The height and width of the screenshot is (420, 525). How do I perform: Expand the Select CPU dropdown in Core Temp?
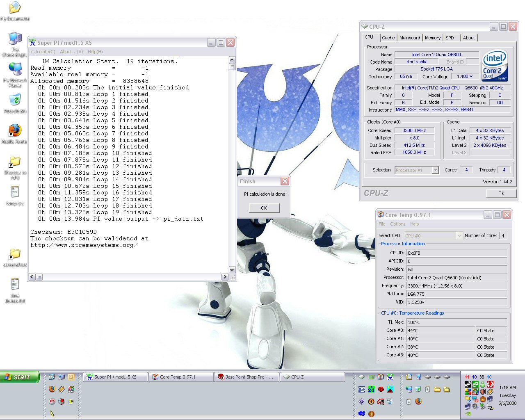click(459, 236)
